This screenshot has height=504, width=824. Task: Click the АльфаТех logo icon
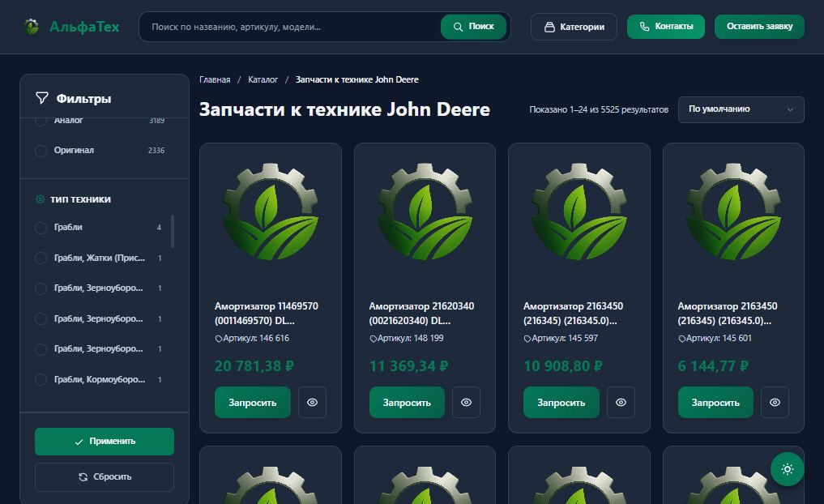[32, 26]
